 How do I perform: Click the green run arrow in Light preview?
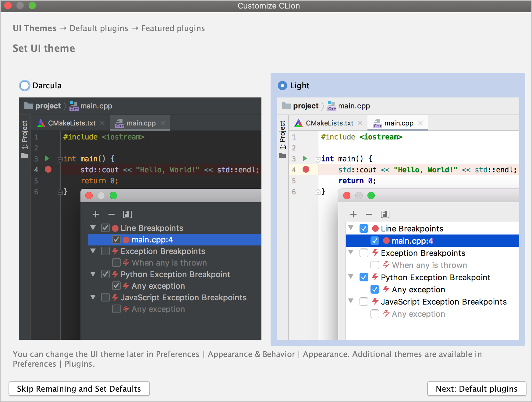[305, 158]
